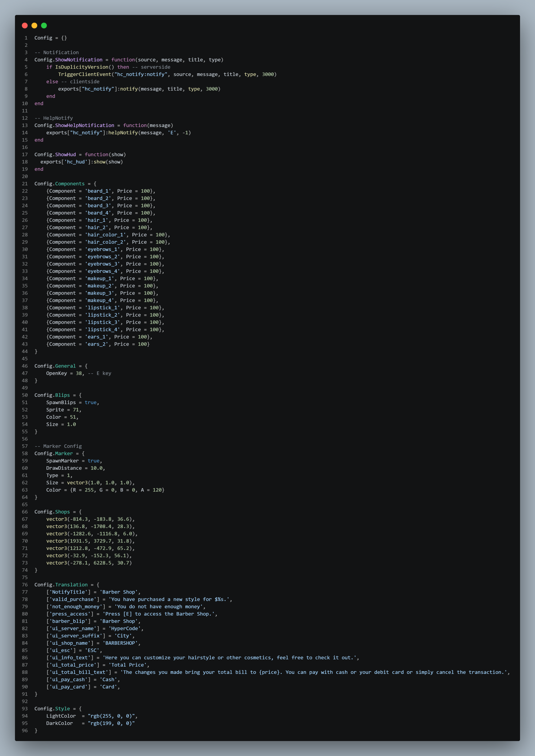Click 'SpawnMarker = true' line
Viewport: 535px width, 756px height.
(74, 460)
